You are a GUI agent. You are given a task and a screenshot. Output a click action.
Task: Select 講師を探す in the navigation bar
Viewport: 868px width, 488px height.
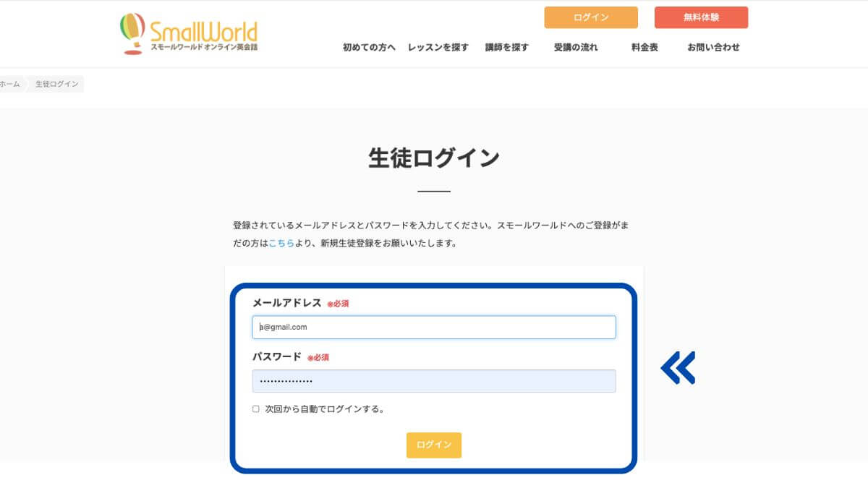[507, 48]
